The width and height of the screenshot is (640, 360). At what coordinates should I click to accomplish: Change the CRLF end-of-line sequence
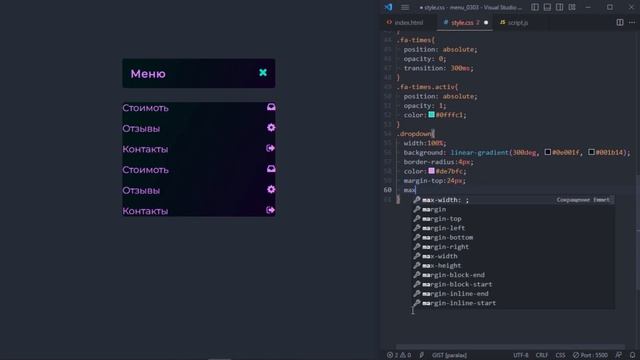click(542, 355)
